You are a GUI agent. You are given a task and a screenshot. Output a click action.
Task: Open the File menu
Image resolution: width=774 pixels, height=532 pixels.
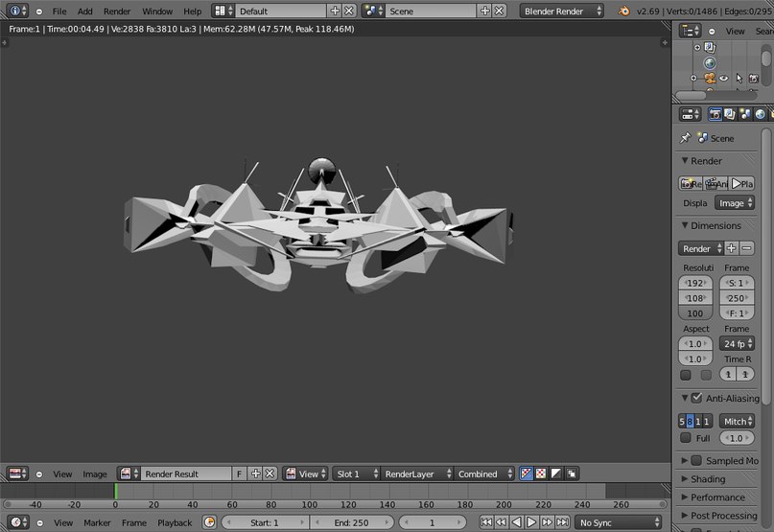59,11
